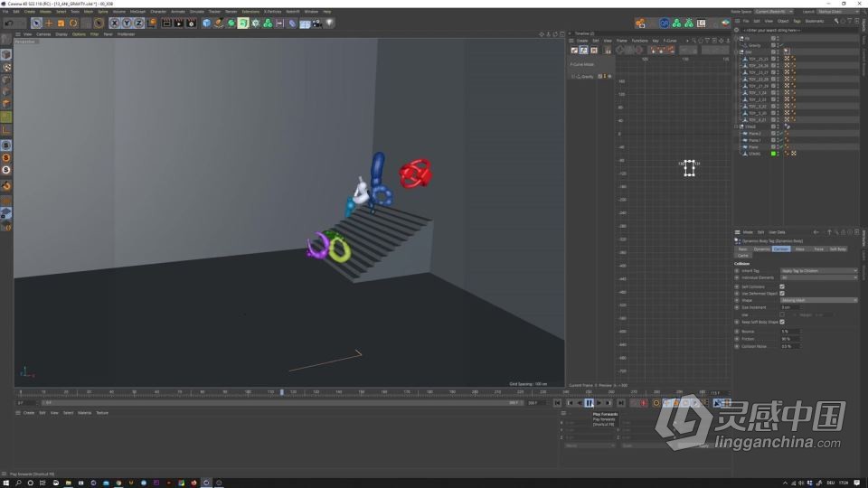The width and height of the screenshot is (868, 488).
Task: Enable the unchecked Use checkbox
Action: pyautogui.click(x=782, y=314)
